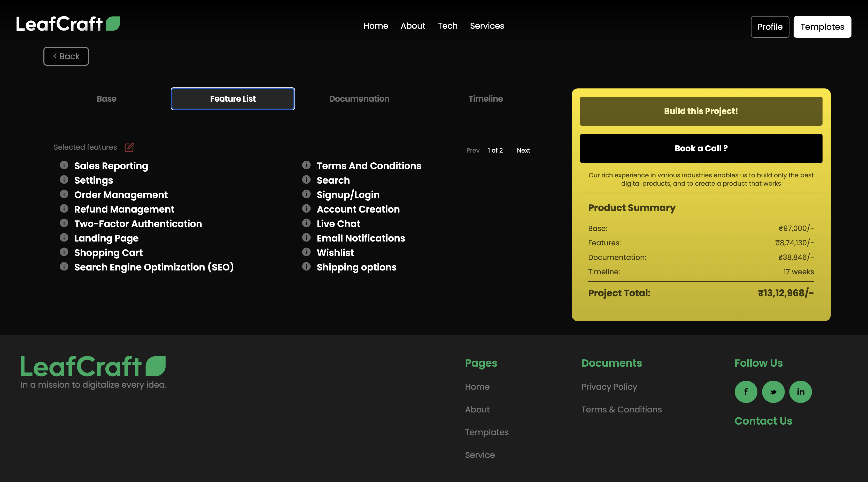Open the Privacy Policy footer link
This screenshot has height=482, width=868.
[609, 387]
